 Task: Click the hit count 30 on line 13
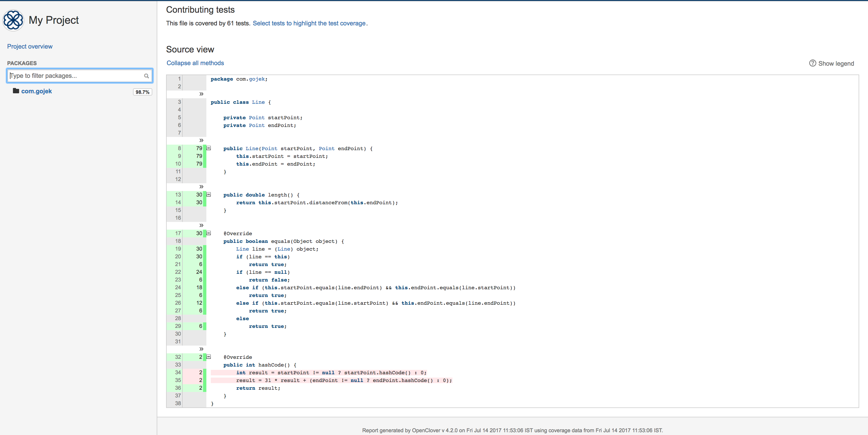[199, 195]
